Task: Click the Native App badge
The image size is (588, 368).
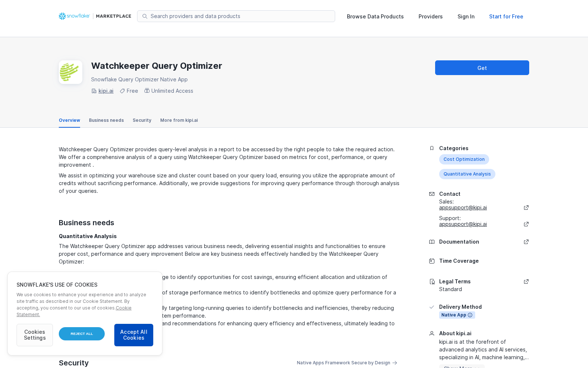Action: click(457, 315)
